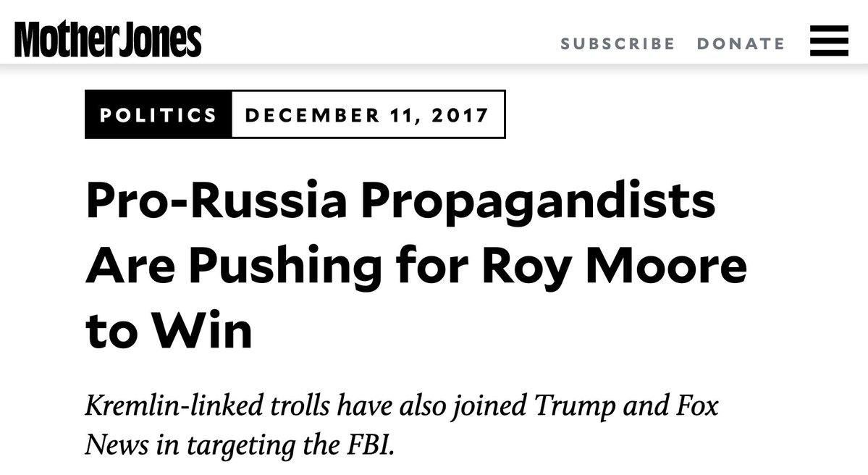Click the Mother Jones logo
Image resolution: width=868 pixels, height=475 pixels.
coord(108,41)
